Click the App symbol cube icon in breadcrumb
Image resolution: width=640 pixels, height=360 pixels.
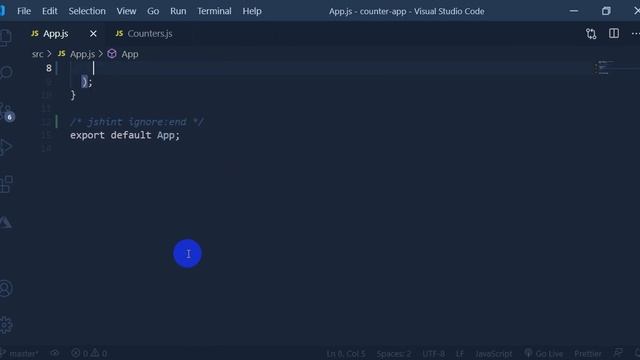(112, 54)
